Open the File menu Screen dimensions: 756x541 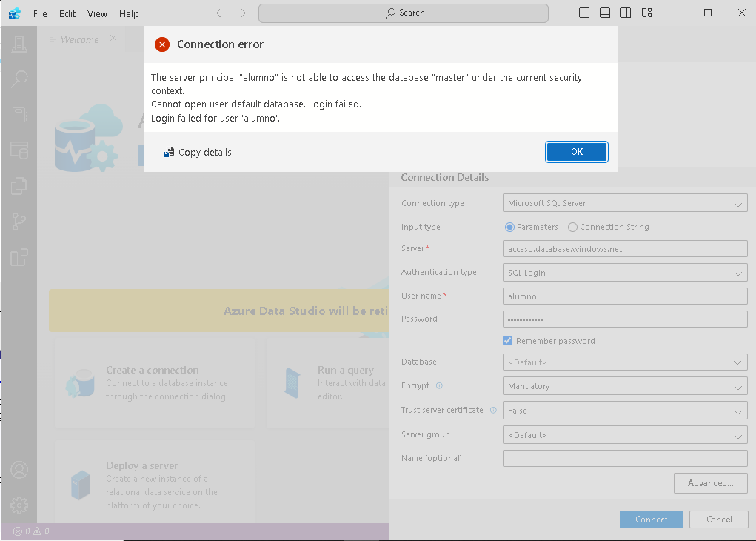pos(40,13)
